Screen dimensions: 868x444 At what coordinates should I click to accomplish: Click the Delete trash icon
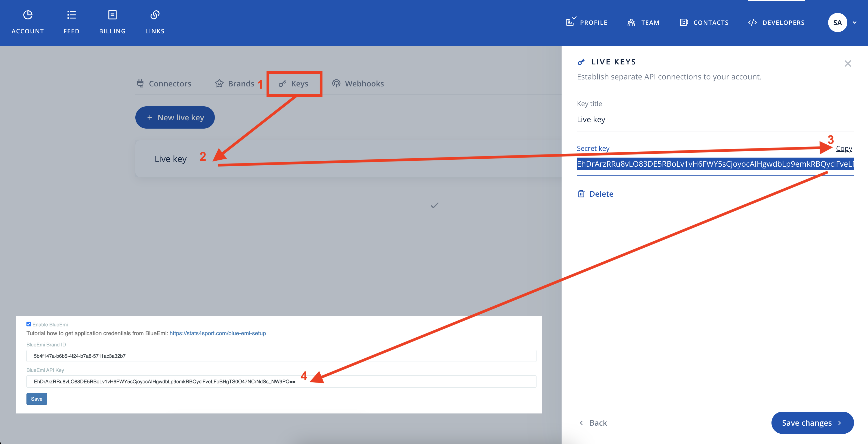(x=581, y=194)
